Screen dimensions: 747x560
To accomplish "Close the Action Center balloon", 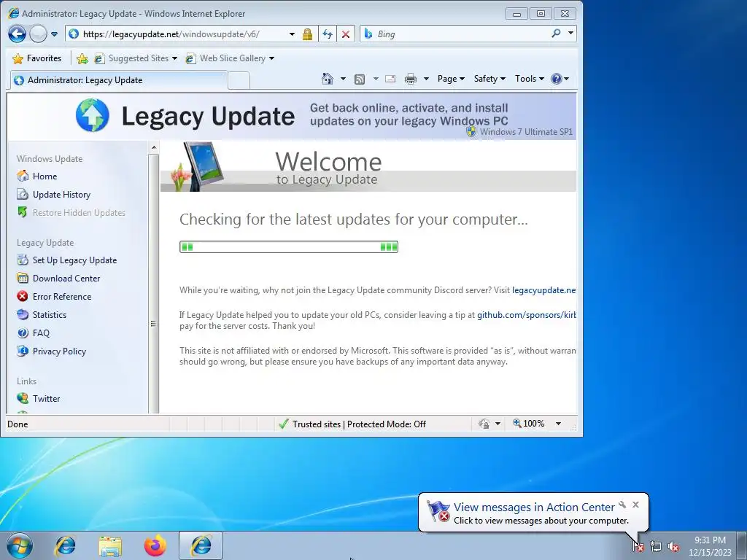I will 635,505.
